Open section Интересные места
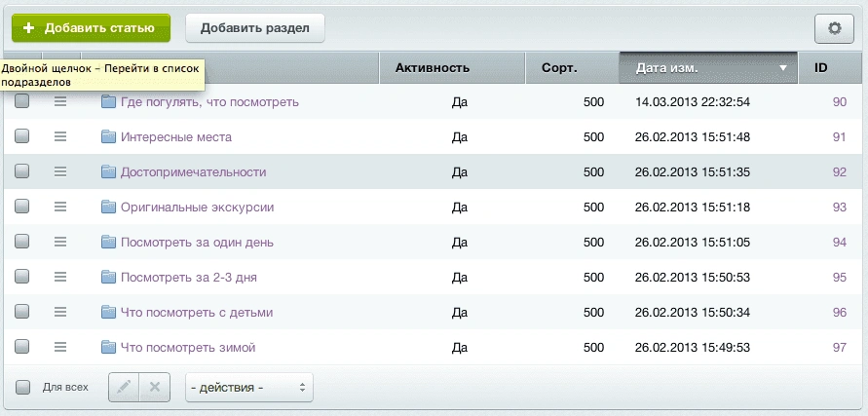The height and width of the screenshot is (416, 868). 176,137
